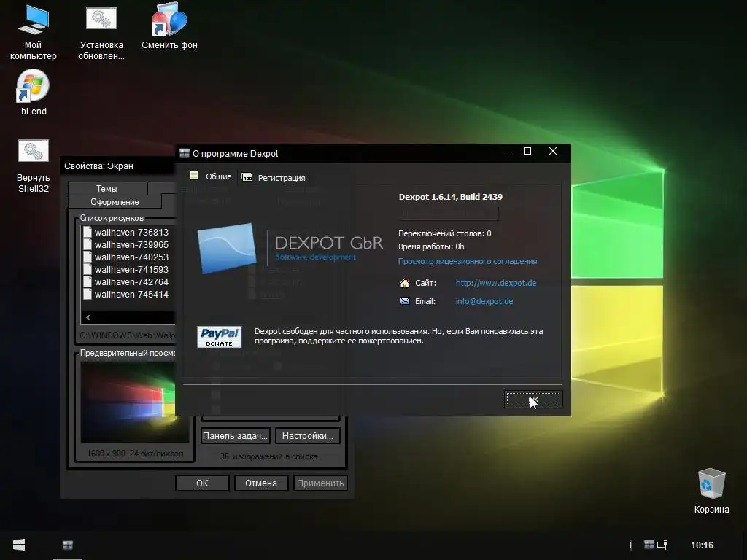Click the wallpaper preview thumbnail
Viewport: 747px width, 560px height.
[128, 402]
